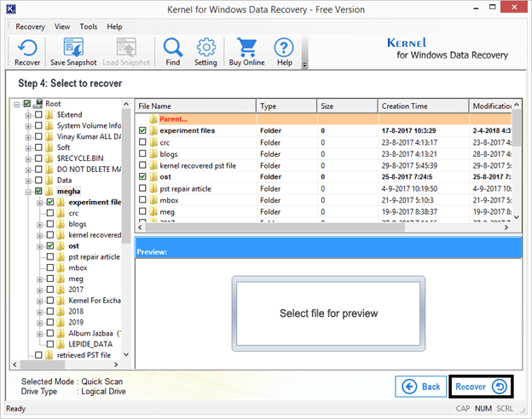Screen dimensions: 532x419
Task: Click the folder icon of mbox row in file list
Action: pos(153,200)
